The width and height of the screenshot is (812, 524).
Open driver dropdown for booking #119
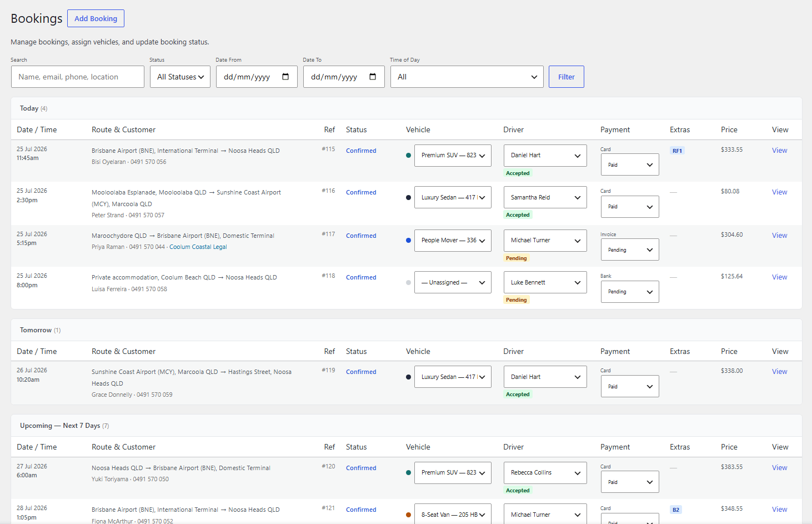545,377
